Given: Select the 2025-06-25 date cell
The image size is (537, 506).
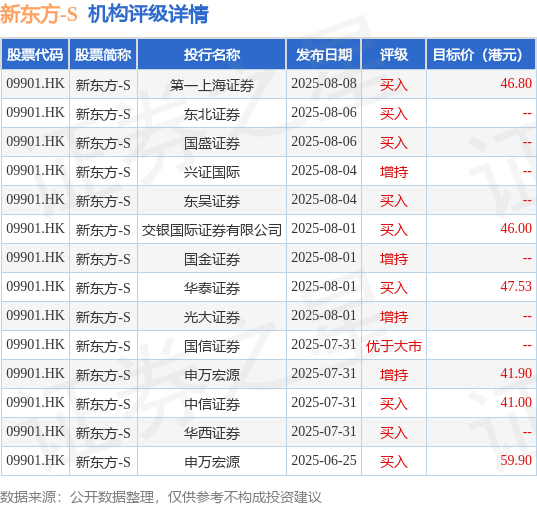Looking at the screenshot, I should (324, 461).
